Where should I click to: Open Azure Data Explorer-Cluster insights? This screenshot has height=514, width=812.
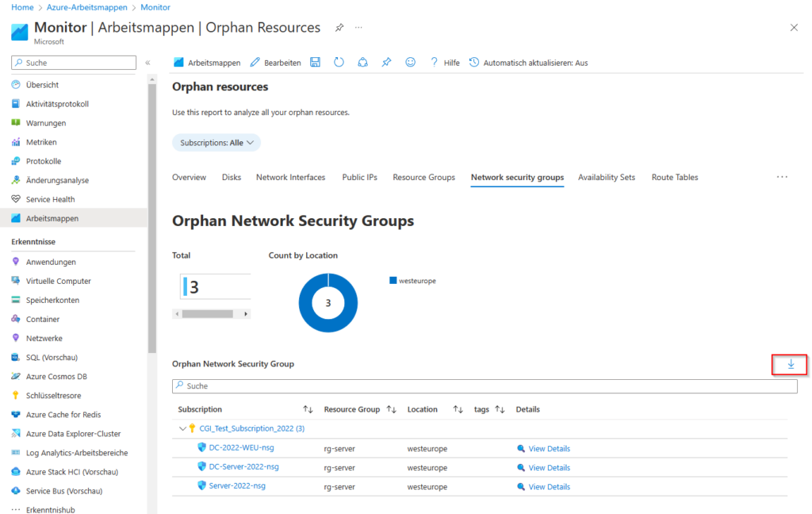[x=74, y=434]
